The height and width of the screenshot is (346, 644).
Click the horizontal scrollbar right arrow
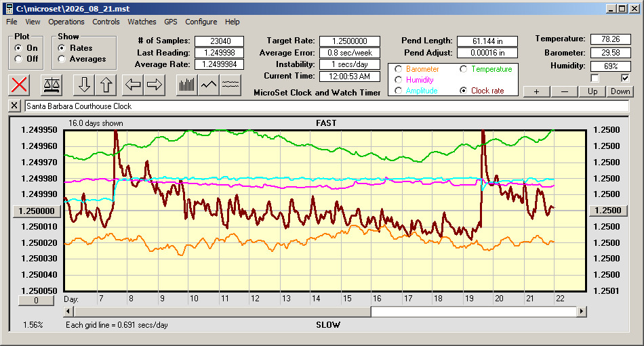click(x=581, y=311)
